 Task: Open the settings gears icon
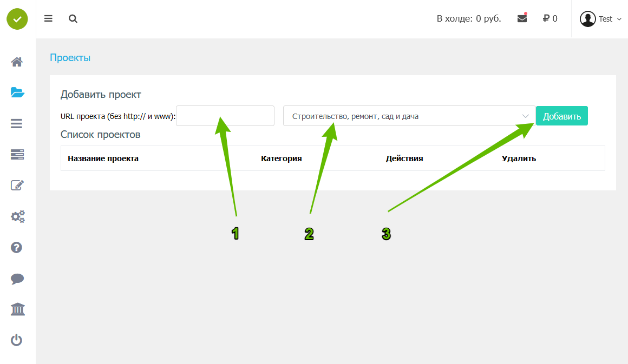coord(17,217)
